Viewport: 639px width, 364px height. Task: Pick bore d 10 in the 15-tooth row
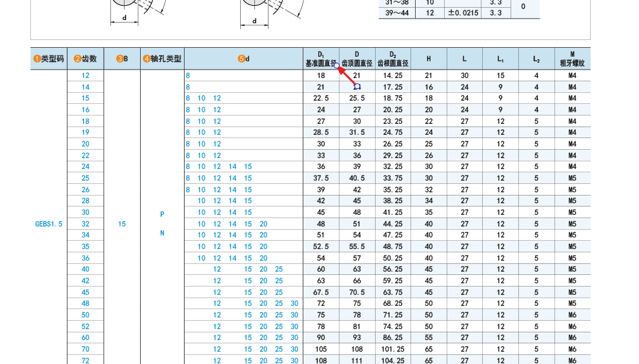(201, 98)
